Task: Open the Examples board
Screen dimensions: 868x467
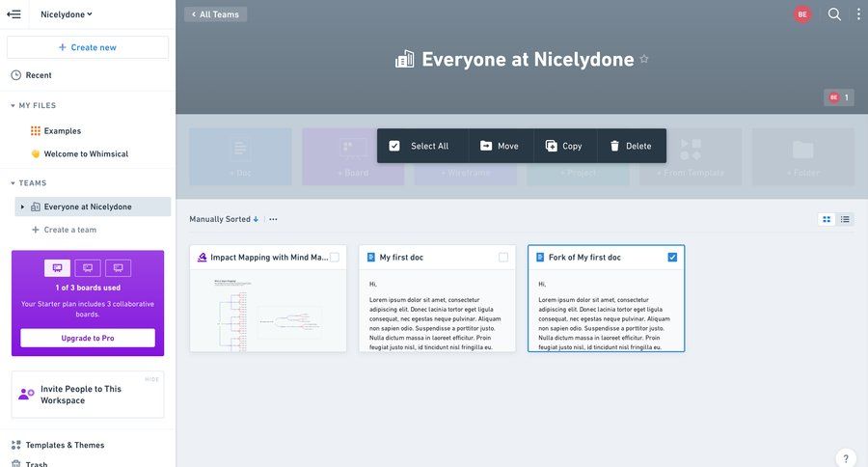Action: tap(62, 131)
